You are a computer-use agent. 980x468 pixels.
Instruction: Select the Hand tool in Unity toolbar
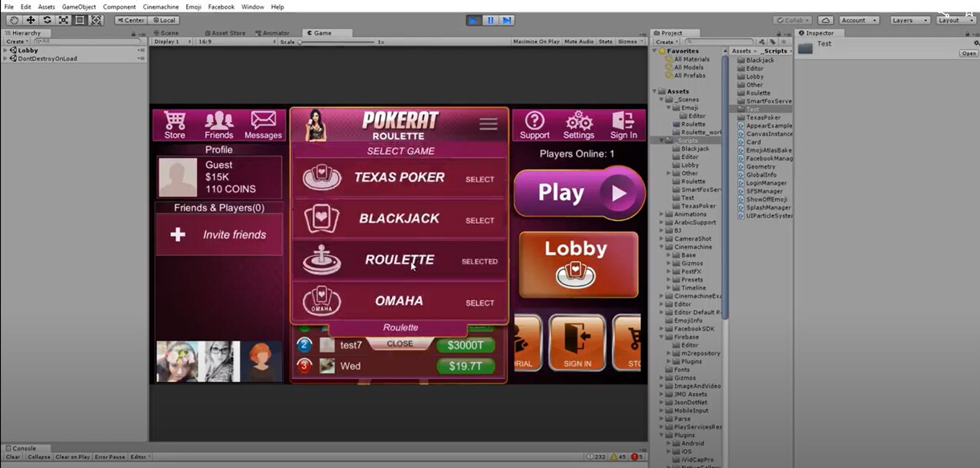click(x=14, y=20)
